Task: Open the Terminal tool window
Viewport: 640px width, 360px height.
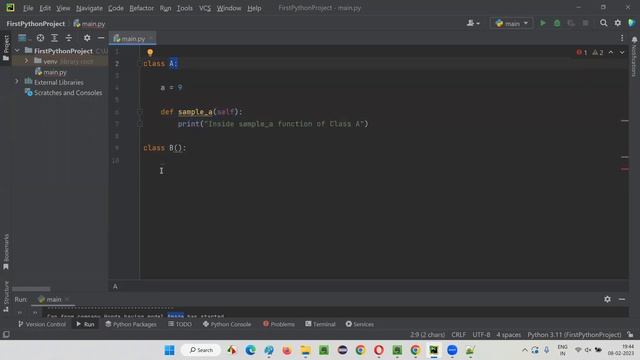Action: pyautogui.click(x=320, y=324)
